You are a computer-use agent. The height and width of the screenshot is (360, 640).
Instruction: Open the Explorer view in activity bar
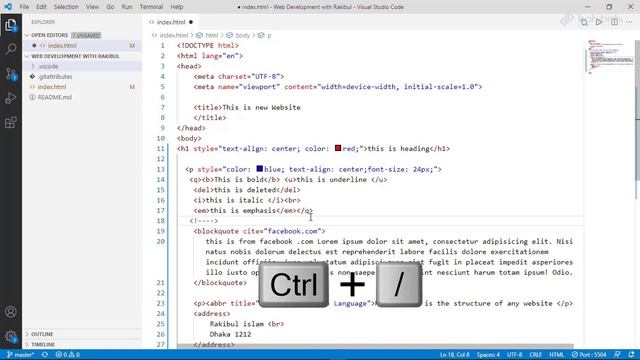[11, 26]
